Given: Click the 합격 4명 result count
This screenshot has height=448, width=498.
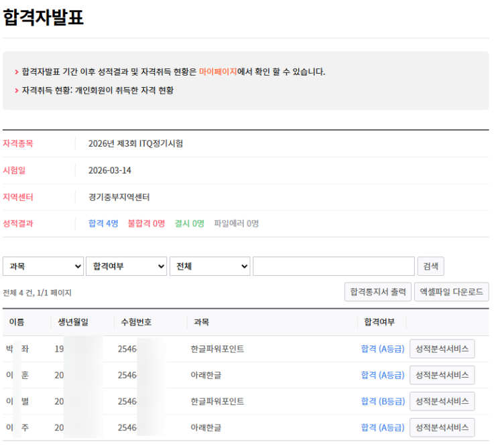Looking at the screenshot, I should (x=103, y=224).
